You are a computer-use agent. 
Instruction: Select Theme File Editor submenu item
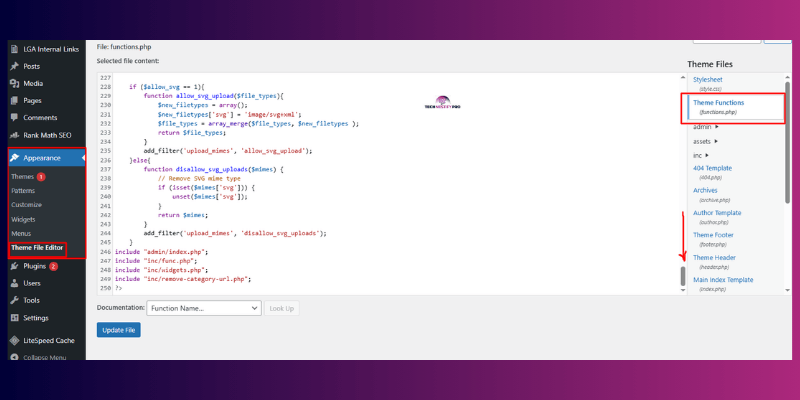click(37, 248)
